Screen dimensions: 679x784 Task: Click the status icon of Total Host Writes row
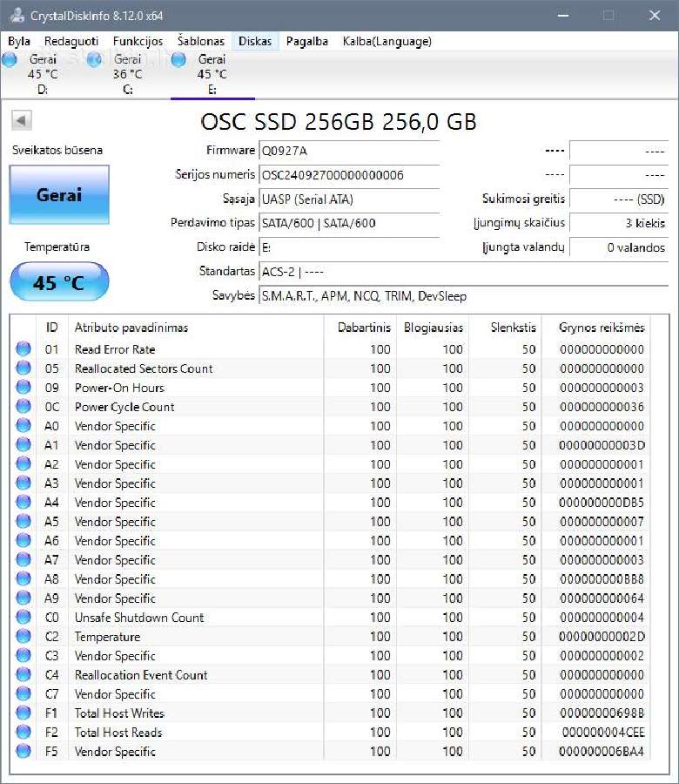pyautogui.click(x=24, y=713)
